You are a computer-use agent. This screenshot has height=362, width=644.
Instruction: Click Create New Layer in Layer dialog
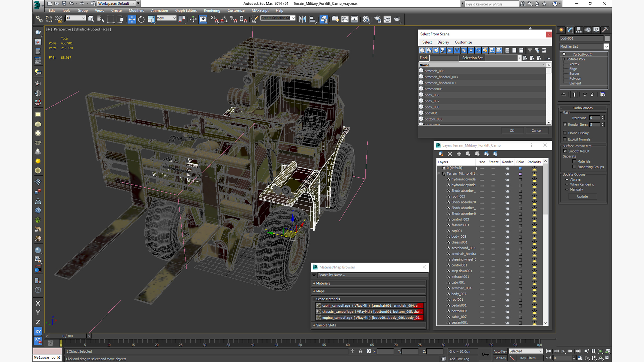pos(441,154)
